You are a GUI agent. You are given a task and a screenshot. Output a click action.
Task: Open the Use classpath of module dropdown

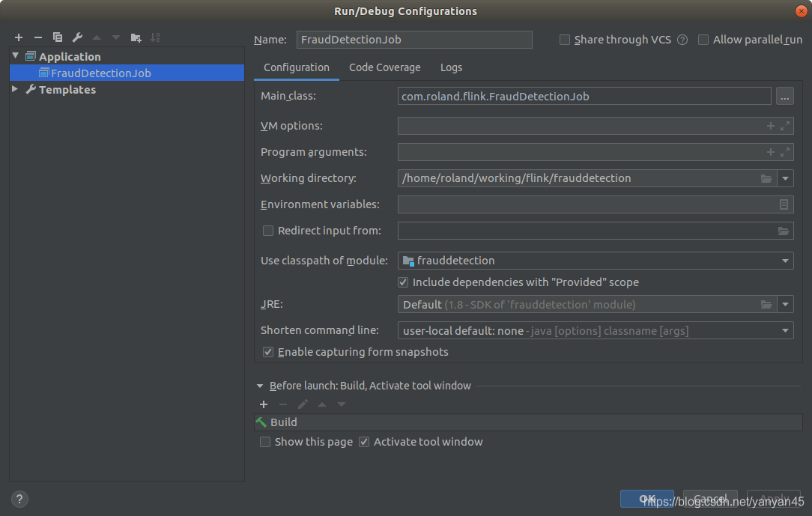(596, 261)
